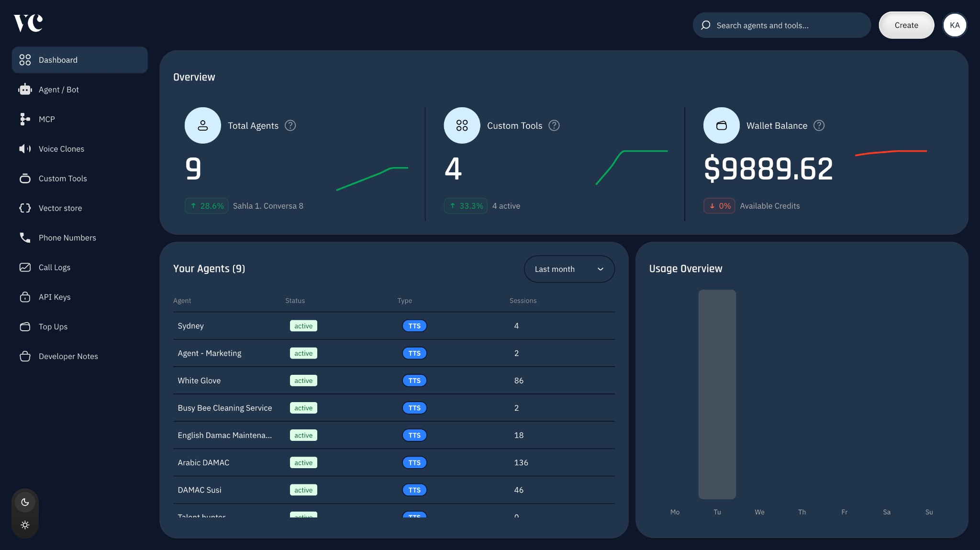Open the Last month period dropdown

[568, 269]
